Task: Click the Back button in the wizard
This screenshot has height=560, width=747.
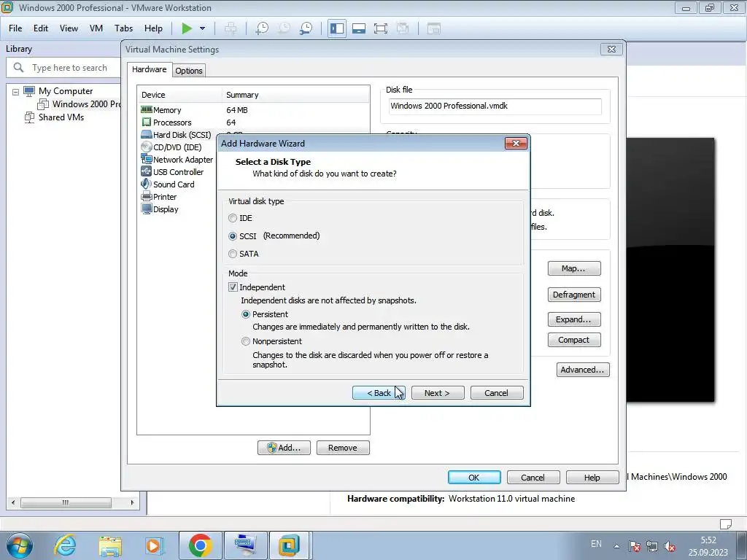Action: point(379,393)
